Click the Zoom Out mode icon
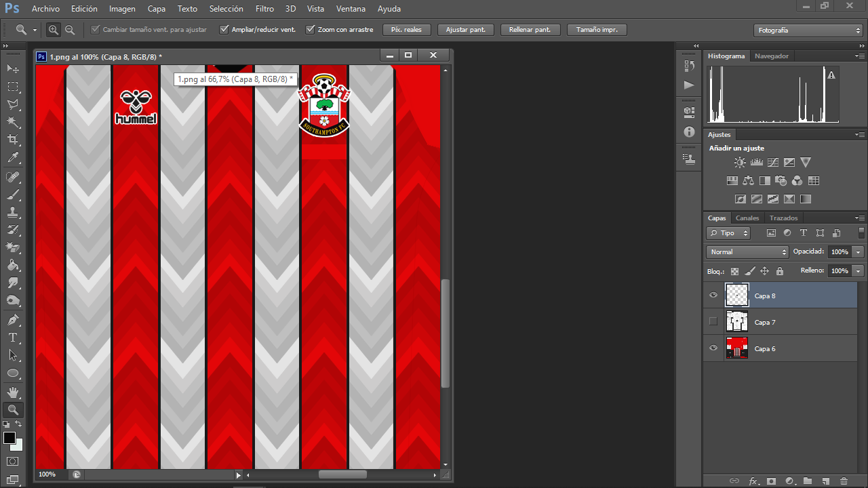Viewport: 868px width, 488px height. (x=70, y=30)
